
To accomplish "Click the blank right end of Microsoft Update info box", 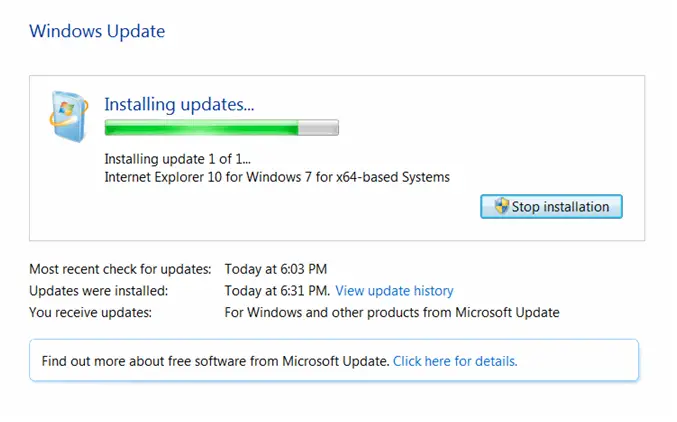I will pyautogui.click(x=579, y=361).
